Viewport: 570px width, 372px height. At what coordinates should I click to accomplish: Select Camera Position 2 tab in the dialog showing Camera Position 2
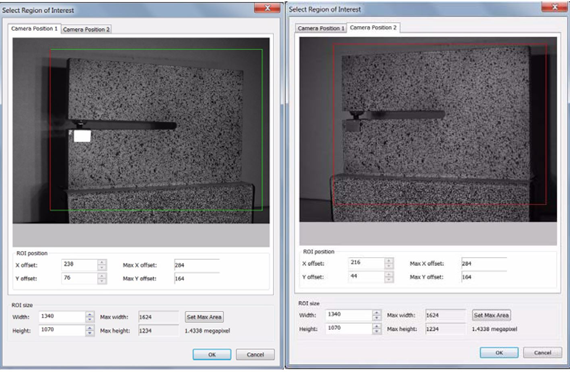click(373, 27)
